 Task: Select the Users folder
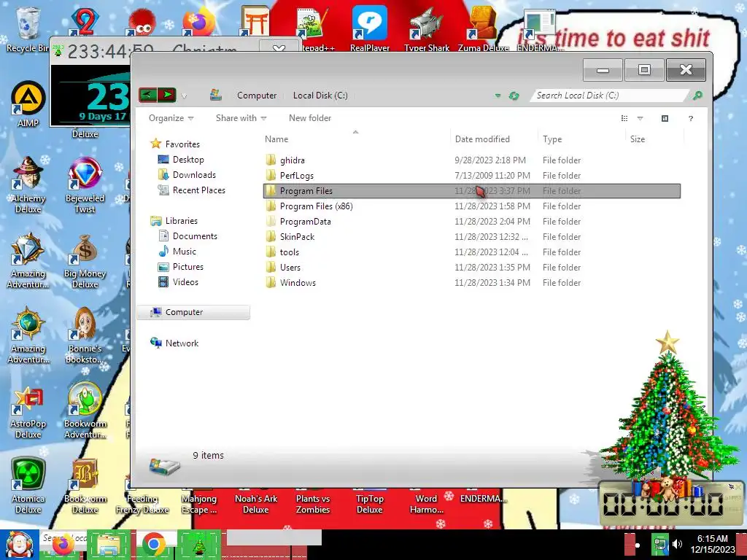[x=472, y=267]
